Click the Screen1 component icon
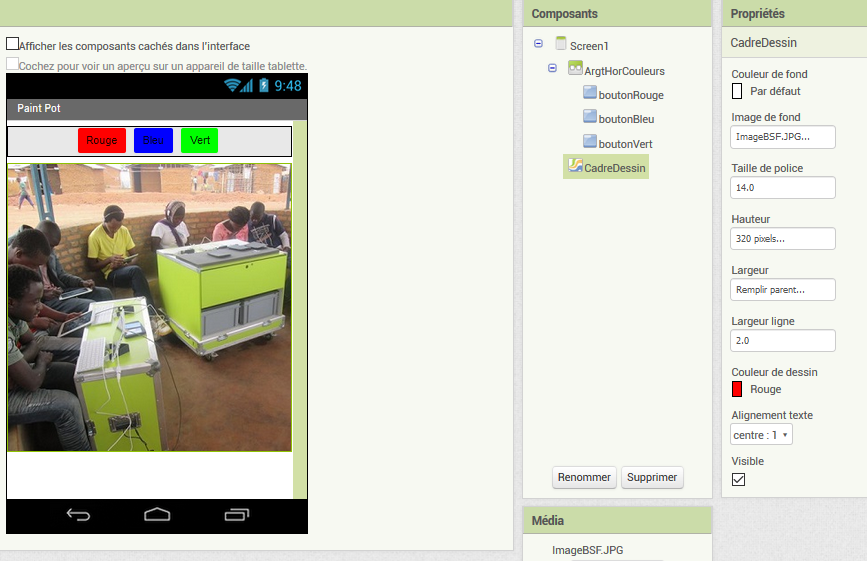Viewport: 867px width, 561px height. click(561, 44)
